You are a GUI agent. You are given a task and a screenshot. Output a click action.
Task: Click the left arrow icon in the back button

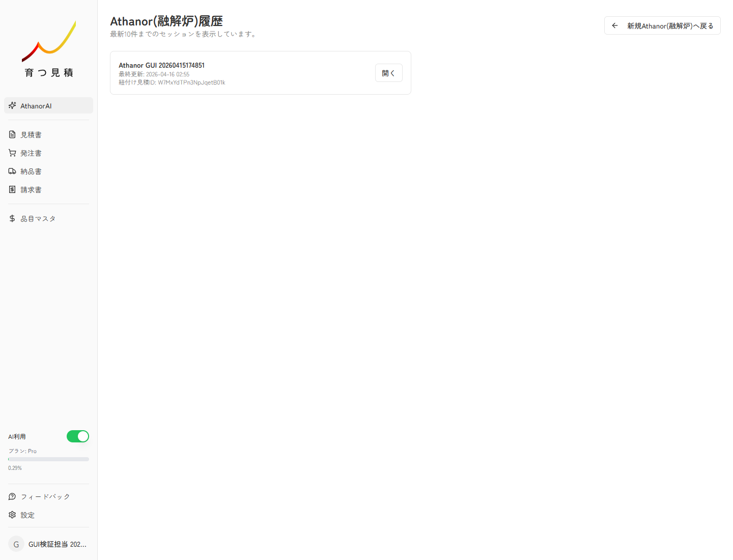615,25
